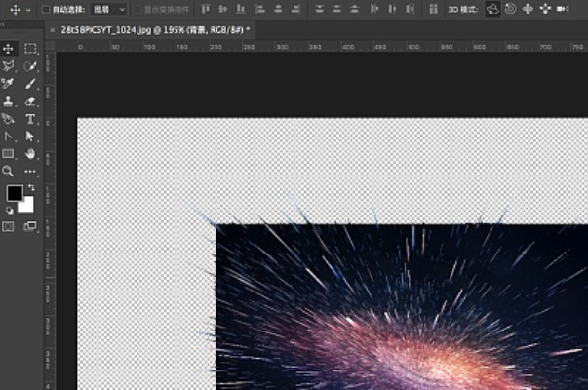Open the 图层 auto-select dropdown
Viewport: 588px width, 390px height.
pos(108,10)
